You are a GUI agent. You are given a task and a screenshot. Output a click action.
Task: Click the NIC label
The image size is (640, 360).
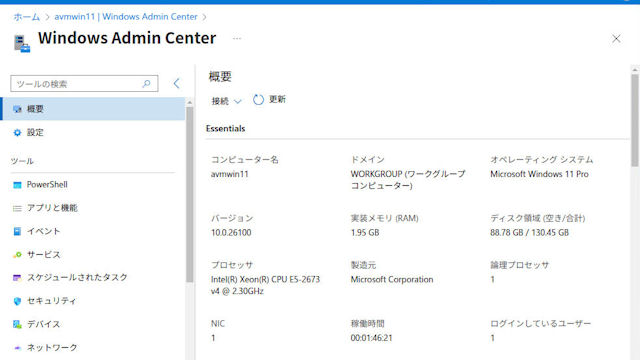coord(218,324)
